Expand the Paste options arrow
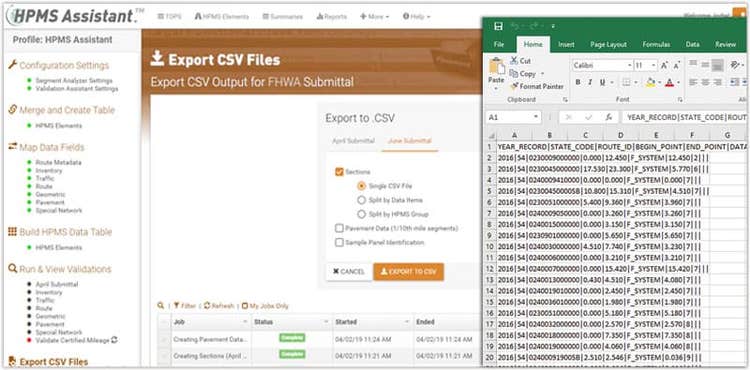This screenshot has width=750, height=370. click(x=496, y=89)
